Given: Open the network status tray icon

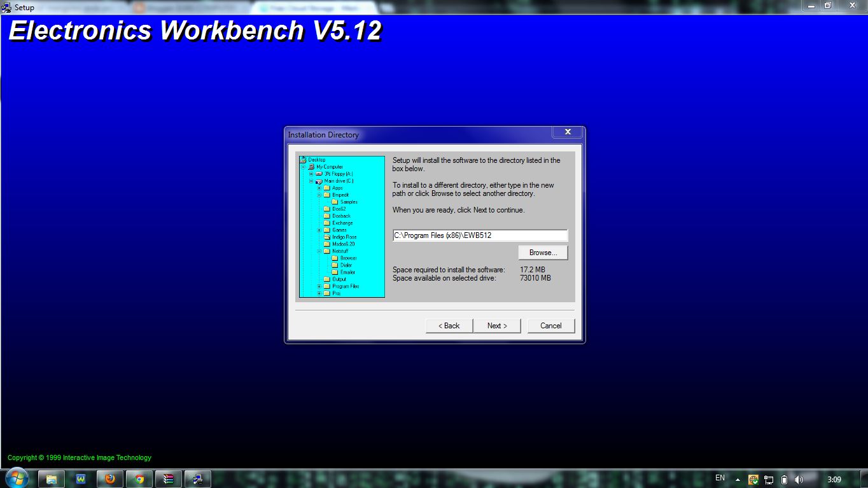Looking at the screenshot, I should tap(769, 479).
